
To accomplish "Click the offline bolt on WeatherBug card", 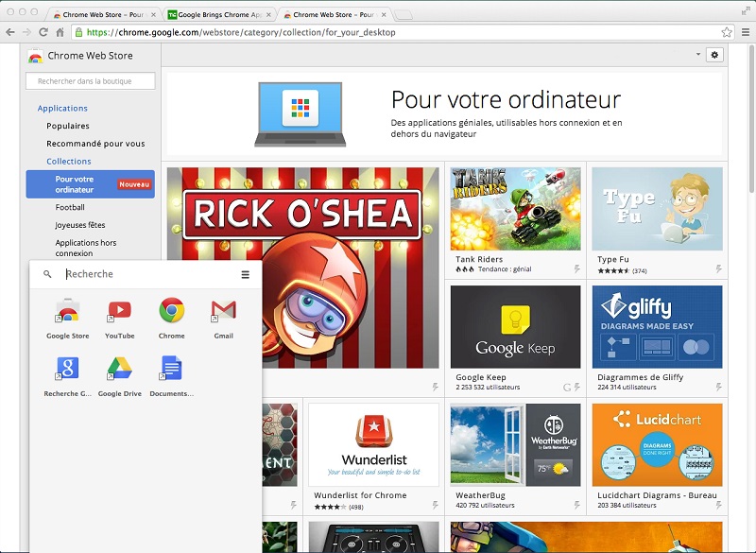I will pyautogui.click(x=577, y=506).
